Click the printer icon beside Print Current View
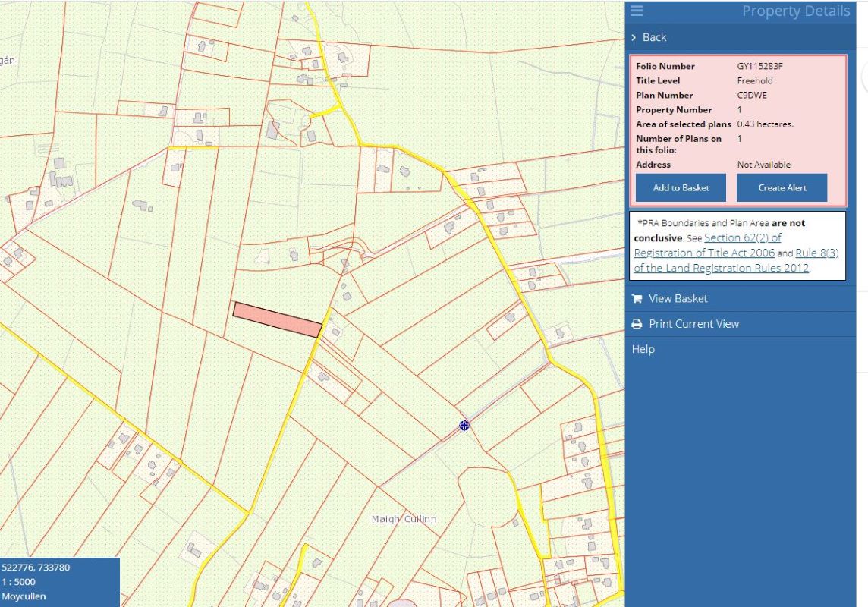This screenshot has height=607, width=868. 637,323
